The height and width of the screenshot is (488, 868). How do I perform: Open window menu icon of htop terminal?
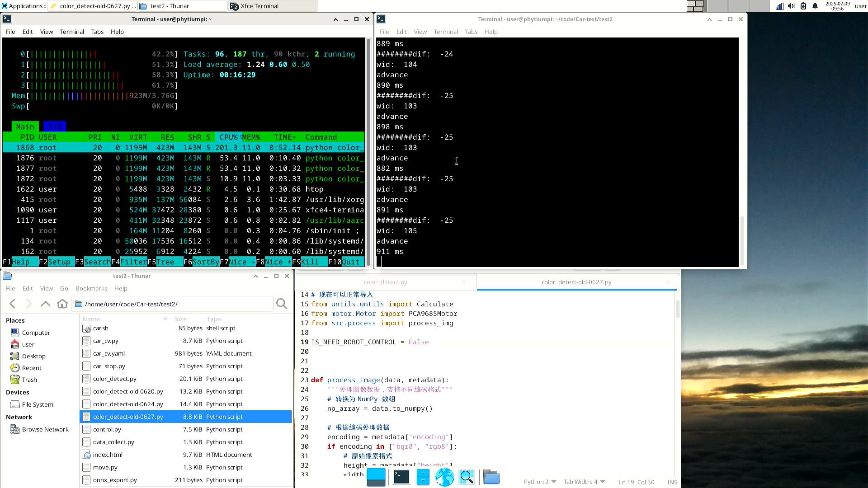tap(7, 19)
